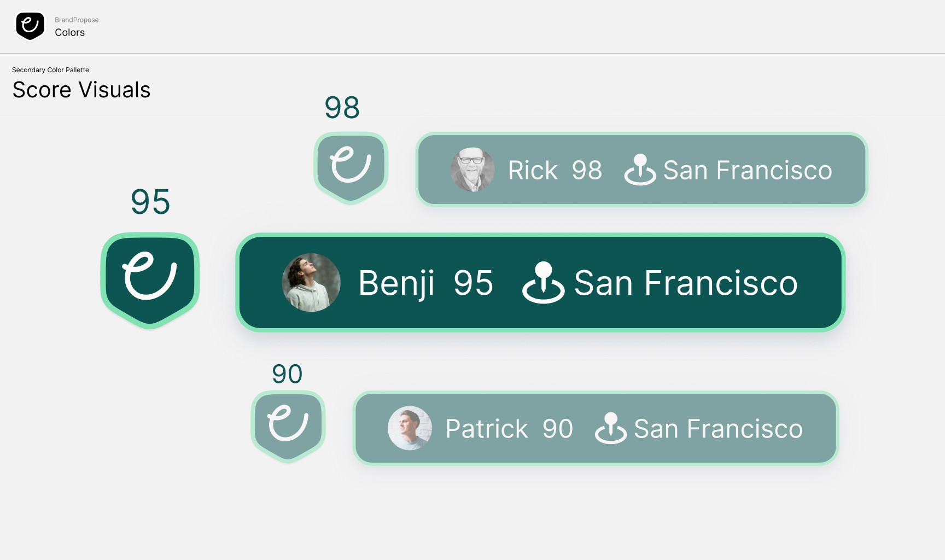This screenshot has width=945, height=560.
Task: Open Benji's profile avatar
Action: pos(311,283)
